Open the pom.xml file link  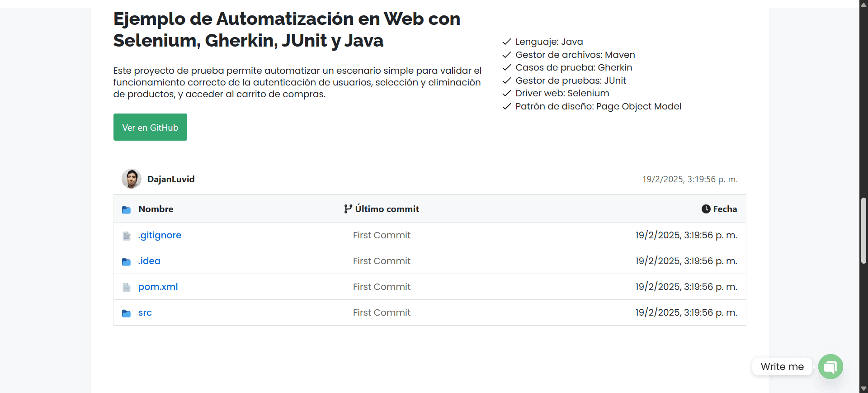158,287
